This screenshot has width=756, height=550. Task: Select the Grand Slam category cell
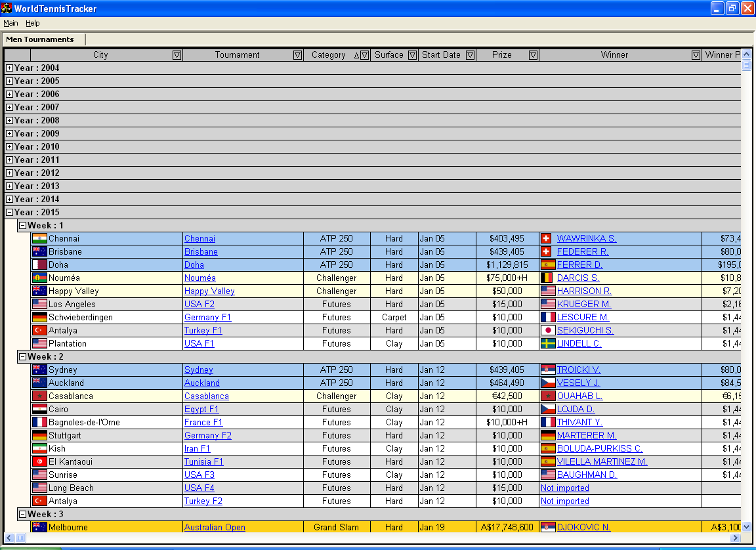pyautogui.click(x=337, y=527)
